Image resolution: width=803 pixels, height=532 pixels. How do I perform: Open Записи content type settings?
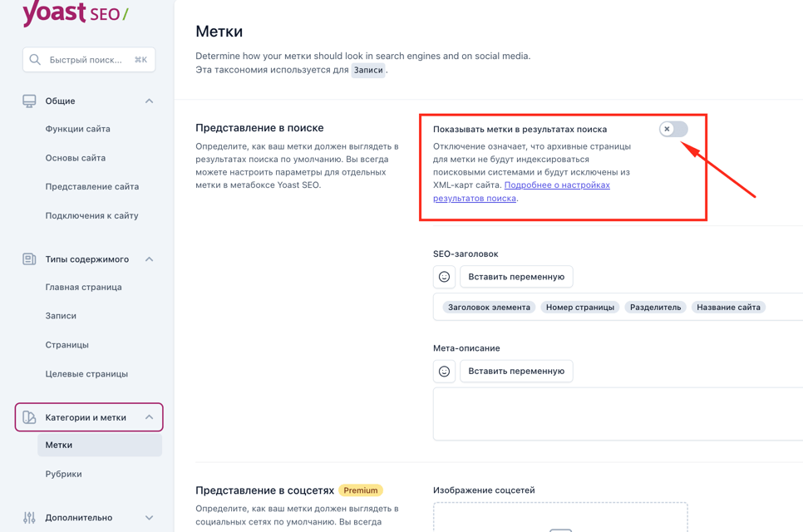61,316
